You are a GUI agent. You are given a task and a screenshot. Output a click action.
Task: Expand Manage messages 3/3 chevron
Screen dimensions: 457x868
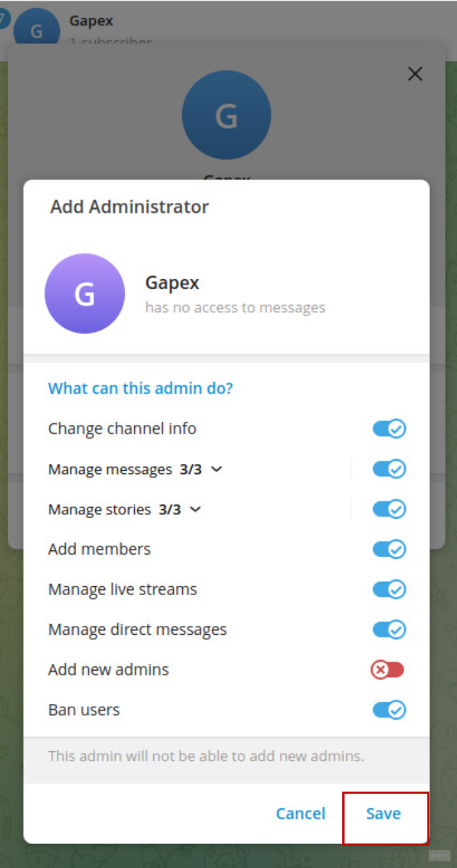216,470
